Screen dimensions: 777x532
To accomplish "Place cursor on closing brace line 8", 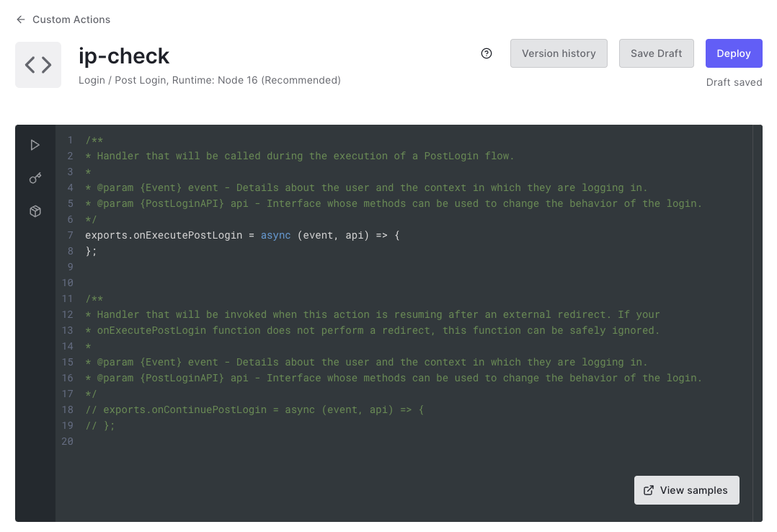I will point(91,251).
